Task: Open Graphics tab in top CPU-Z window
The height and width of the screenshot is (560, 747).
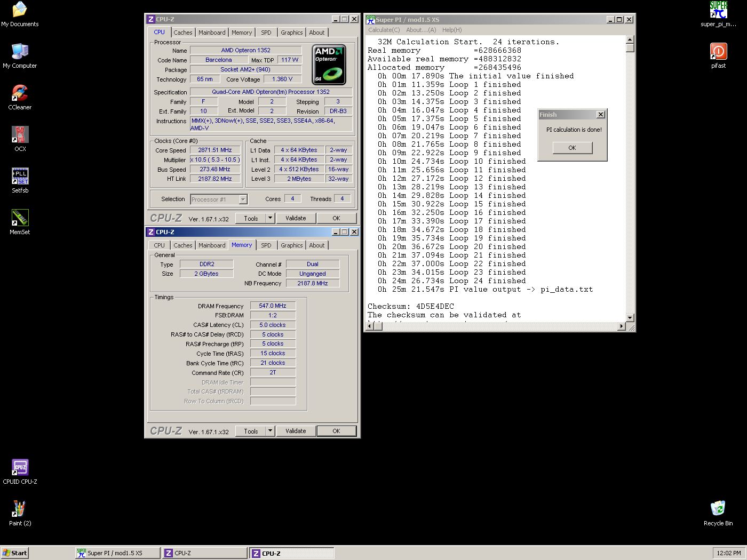Action: click(292, 33)
